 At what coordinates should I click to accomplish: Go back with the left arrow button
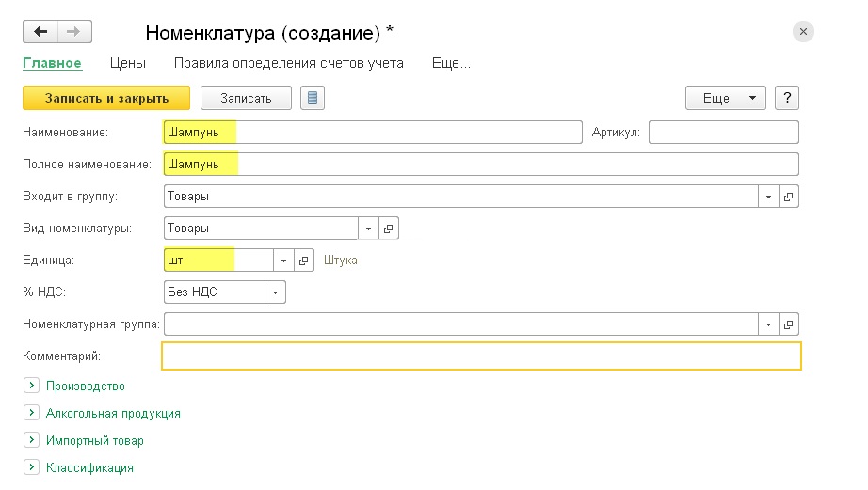click(x=40, y=32)
